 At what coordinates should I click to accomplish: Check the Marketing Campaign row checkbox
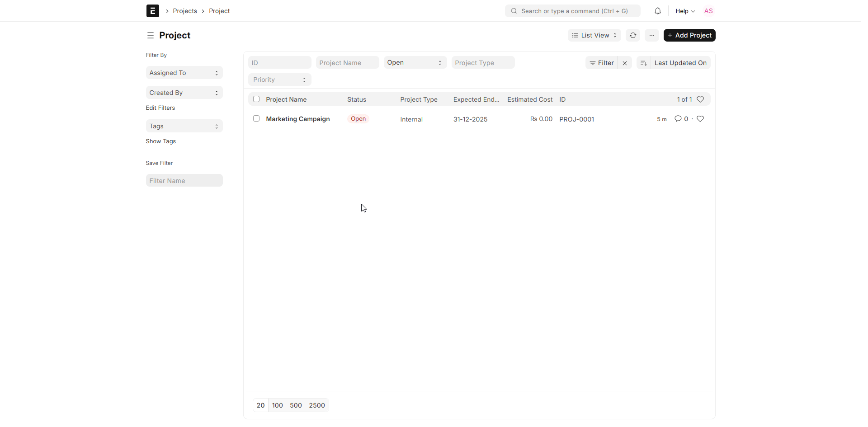[256, 118]
